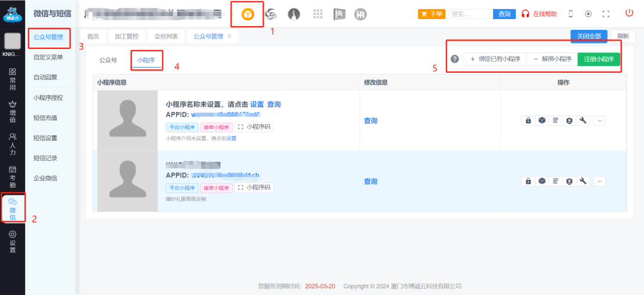Image resolution: width=644 pixels, height=295 pixels.
Task: Click 小程序码 button in 婚纱礼服高级定制 row
Action: pos(254,188)
